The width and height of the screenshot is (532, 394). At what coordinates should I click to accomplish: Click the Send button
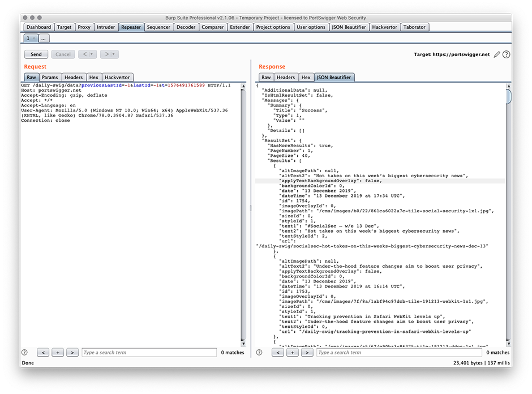tap(36, 54)
